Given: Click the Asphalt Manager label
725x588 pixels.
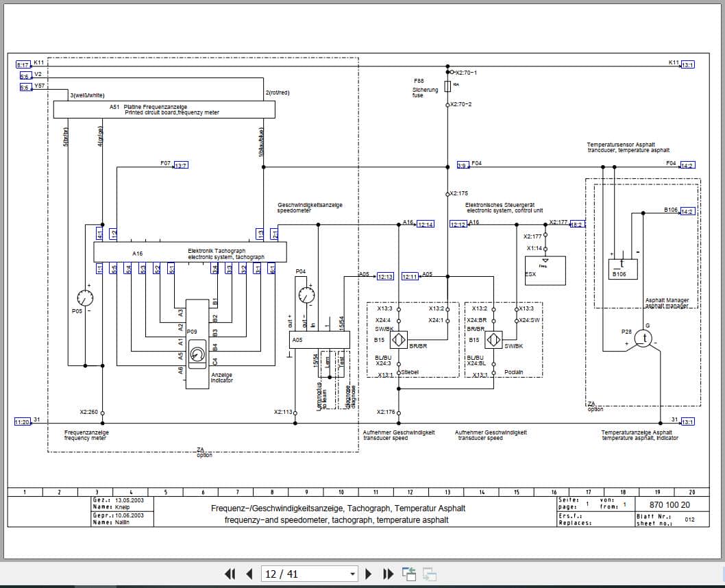Looking at the screenshot, I should (x=667, y=303).
